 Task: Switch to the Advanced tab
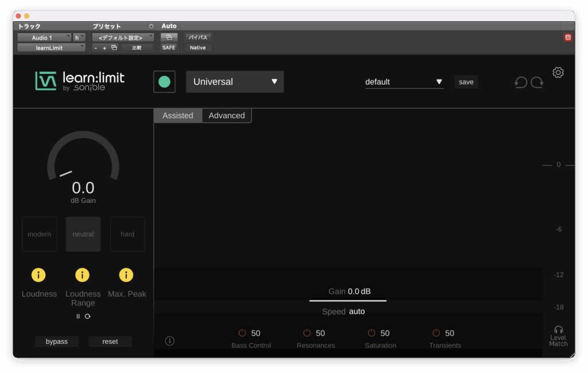[x=227, y=115]
